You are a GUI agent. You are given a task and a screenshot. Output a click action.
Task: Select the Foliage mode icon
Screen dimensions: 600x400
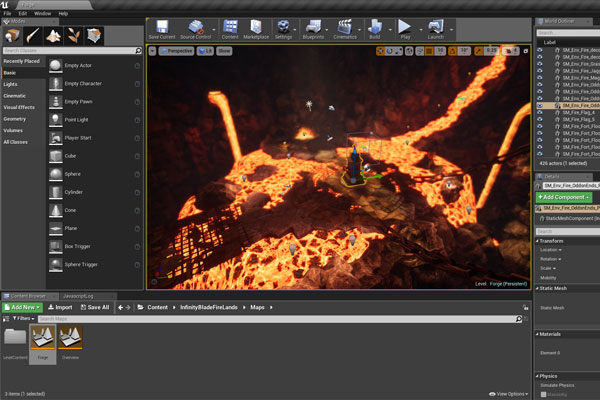(x=73, y=36)
